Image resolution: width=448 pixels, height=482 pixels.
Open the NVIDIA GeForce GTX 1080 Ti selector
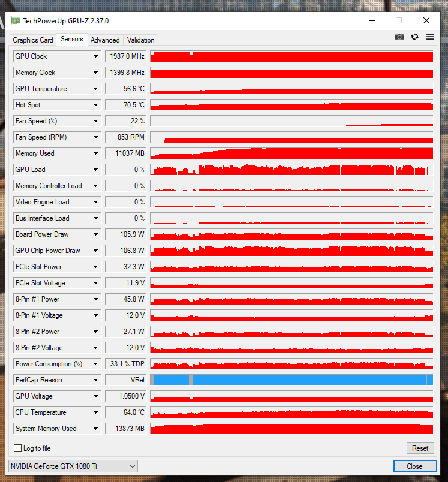click(73, 466)
